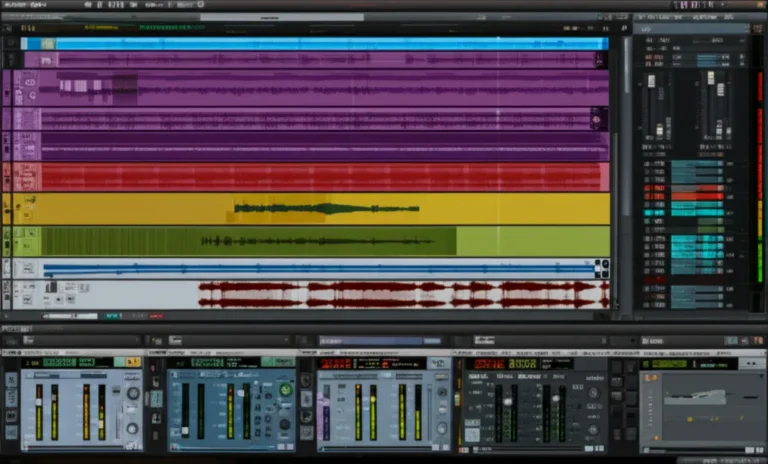Click the lower knob on the dark fourth plugin
This screenshot has height=464, width=768.
[593, 430]
